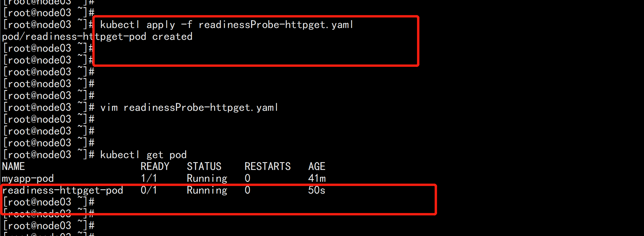Click the word created in output
Image resolution: width=644 pixels, height=236 pixels.
[x=172, y=37]
